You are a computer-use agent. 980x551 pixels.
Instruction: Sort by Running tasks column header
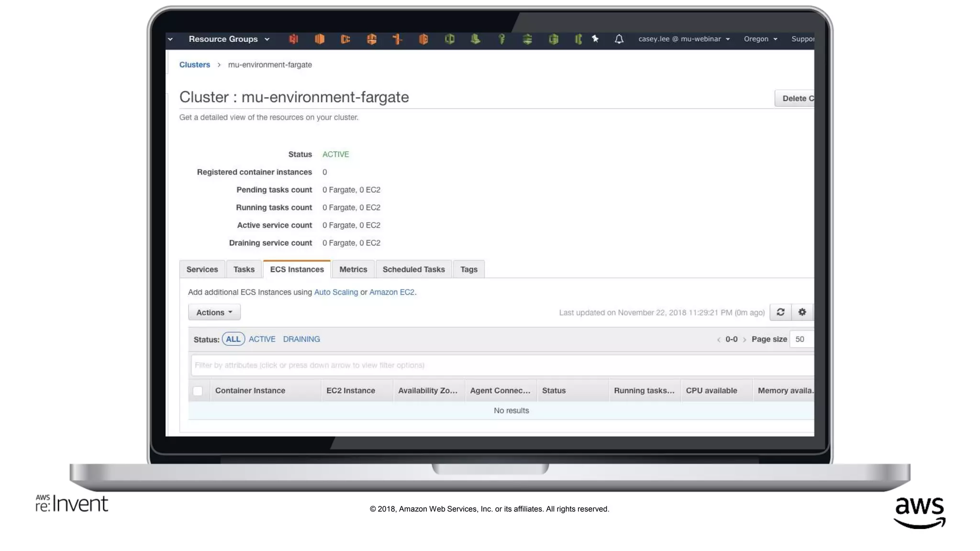point(645,391)
